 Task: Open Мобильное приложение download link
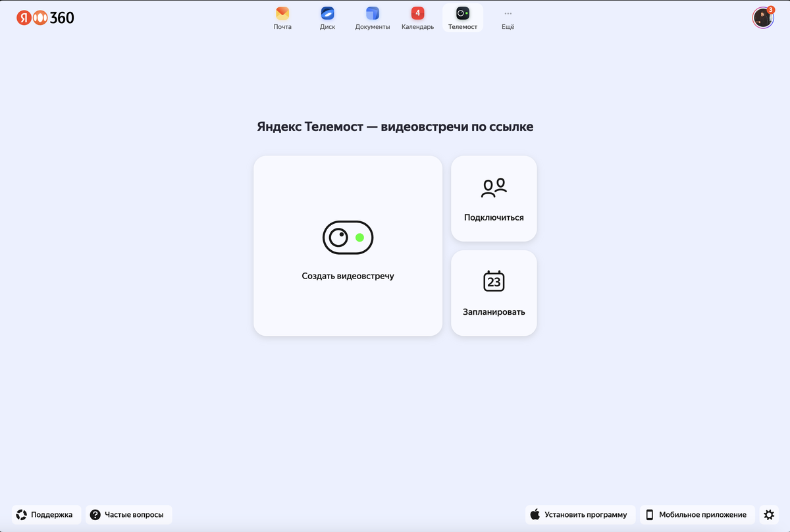point(697,514)
